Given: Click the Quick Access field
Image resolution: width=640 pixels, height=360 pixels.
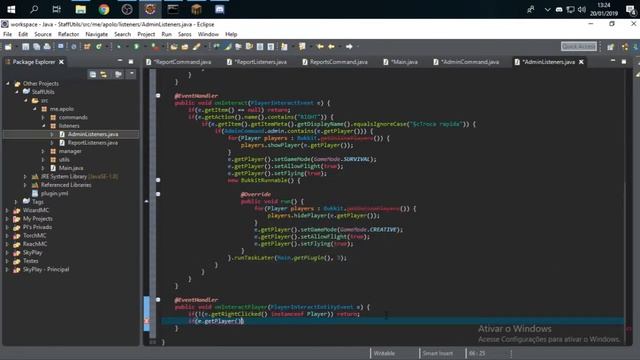Looking at the screenshot, I should tap(579, 47).
